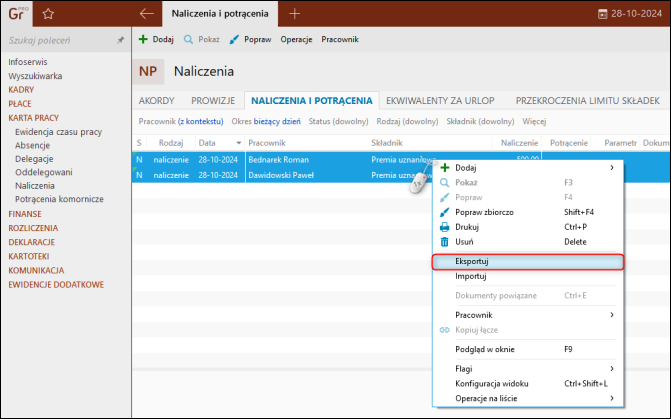Switch to the AKORDY tab

157,101
